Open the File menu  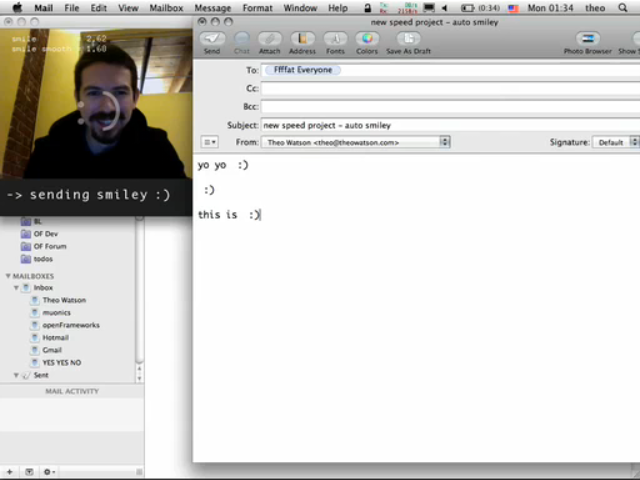point(71,8)
